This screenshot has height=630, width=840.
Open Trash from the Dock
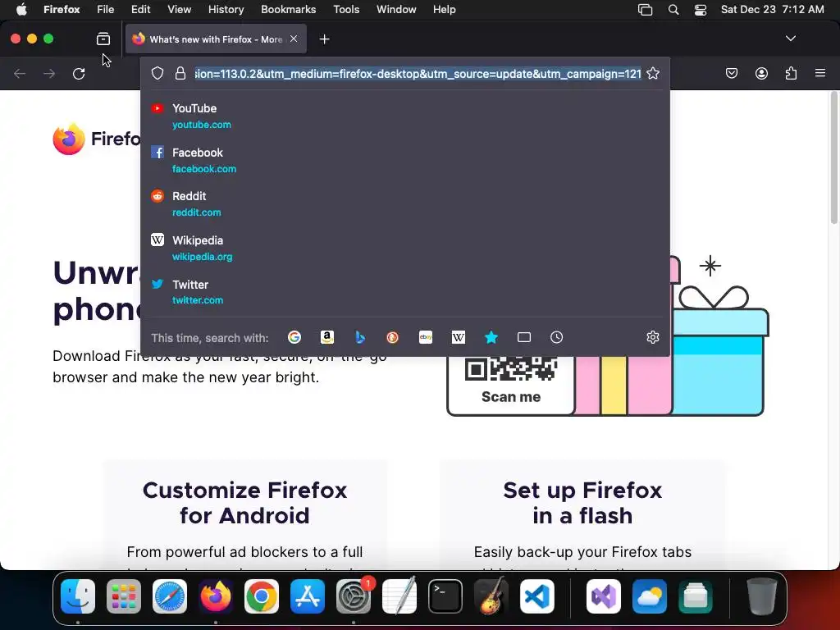tap(762, 596)
